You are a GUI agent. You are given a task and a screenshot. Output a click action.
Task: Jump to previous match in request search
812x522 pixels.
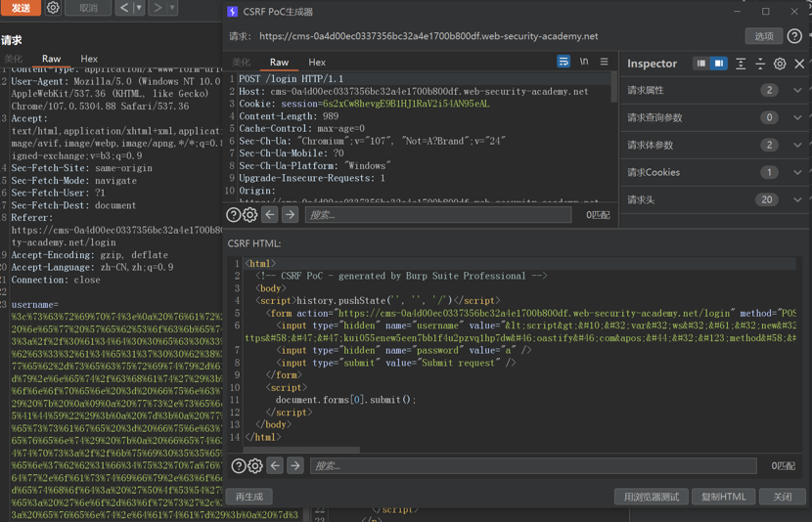click(270, 214)
